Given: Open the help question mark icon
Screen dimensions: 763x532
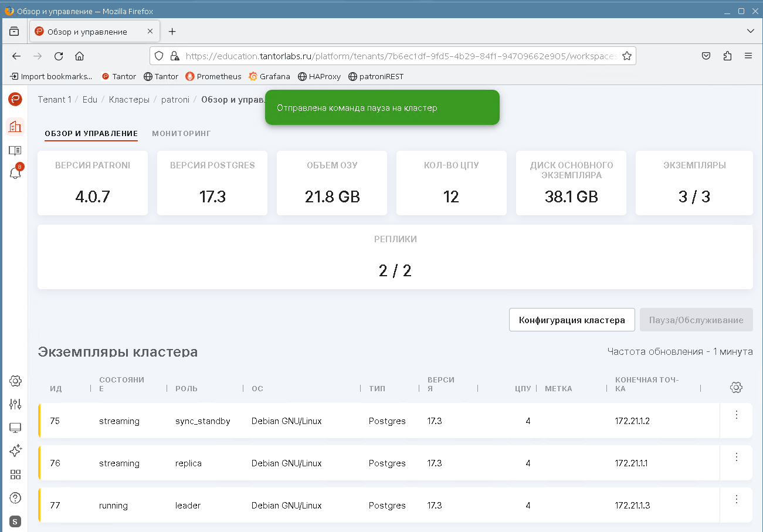Looking at the screenshot, I should (x=15, y=498).
